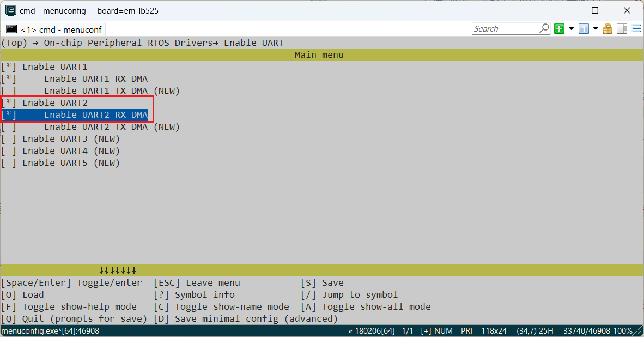Enable UART3 checkbox option

pos(9,139)
